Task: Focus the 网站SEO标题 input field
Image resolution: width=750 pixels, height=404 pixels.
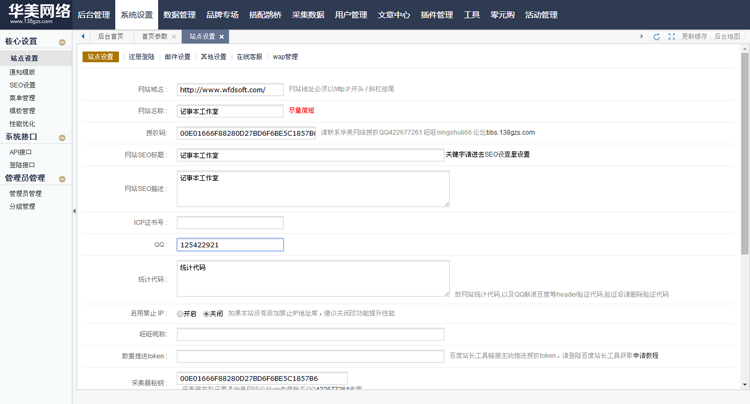Action: click(x=310, y=155)
